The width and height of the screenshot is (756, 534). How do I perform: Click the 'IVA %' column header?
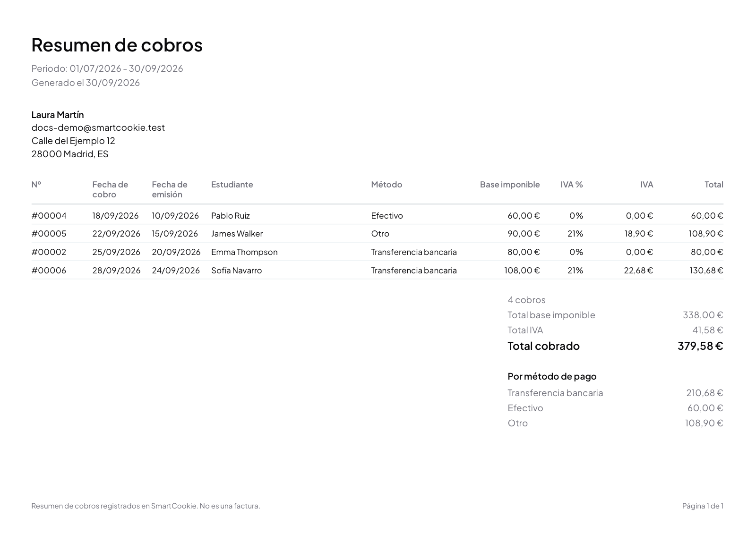click(x=572, y=185)
